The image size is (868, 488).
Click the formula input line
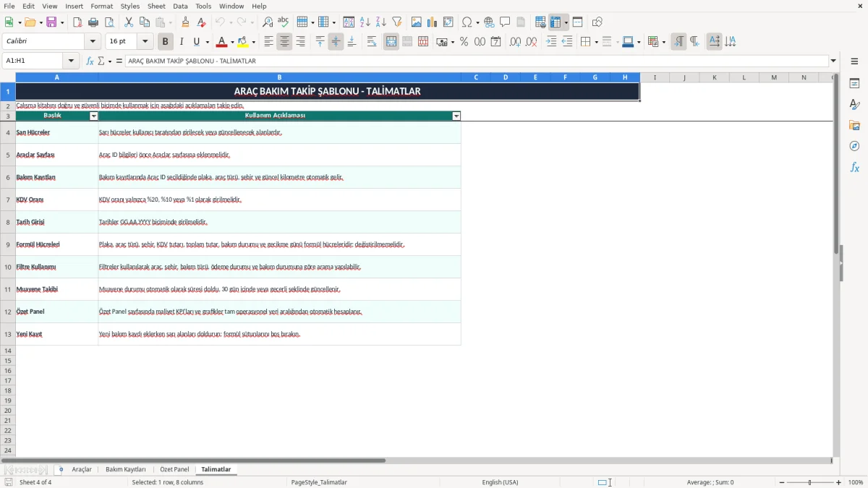point(477,61)
